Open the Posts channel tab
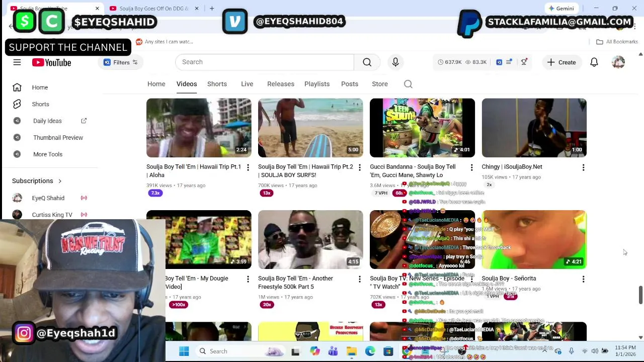This screenshot has height=362, width=644. (x=350, y=84)
